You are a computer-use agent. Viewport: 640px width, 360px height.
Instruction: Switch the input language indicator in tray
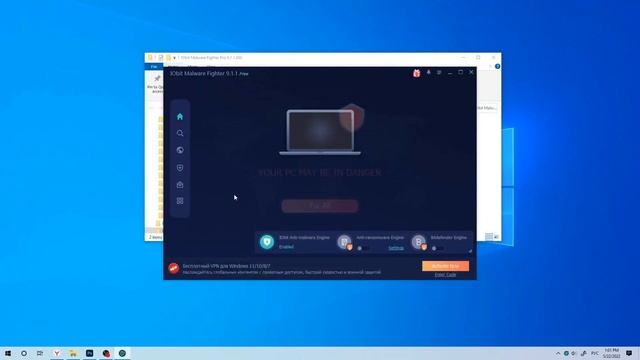tap(595, 353)
